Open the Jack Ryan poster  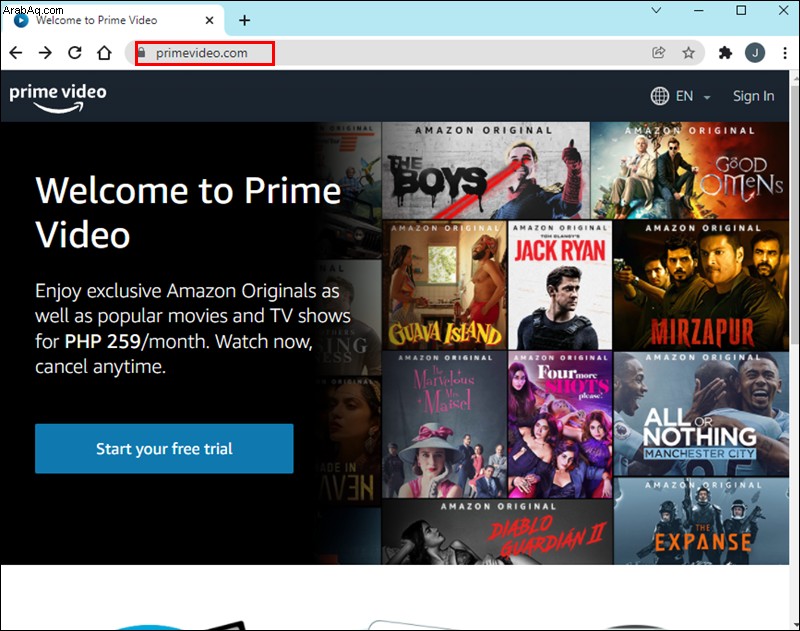(560, 285)
